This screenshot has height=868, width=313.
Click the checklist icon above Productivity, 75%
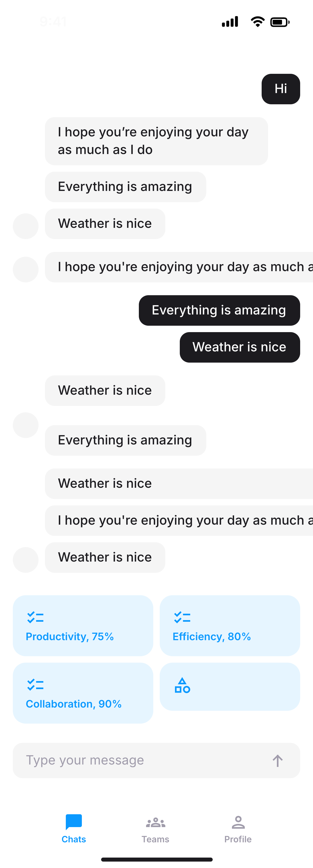click(x=35, y=617)
